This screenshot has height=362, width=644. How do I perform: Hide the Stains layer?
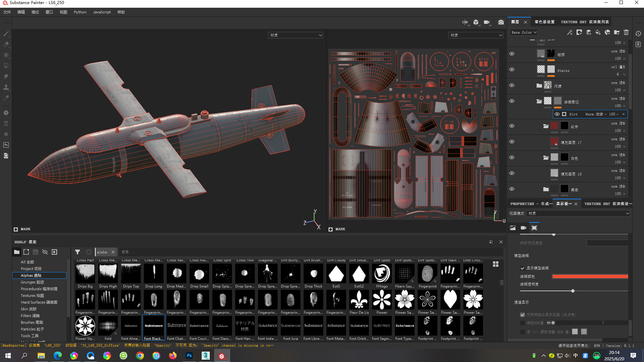pos(512,69)
